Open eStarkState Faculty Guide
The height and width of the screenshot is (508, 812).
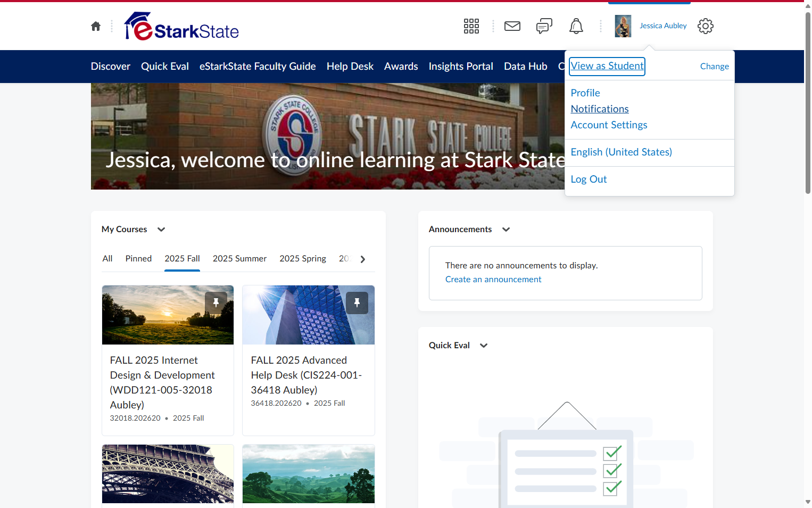[x=258, y=67]
